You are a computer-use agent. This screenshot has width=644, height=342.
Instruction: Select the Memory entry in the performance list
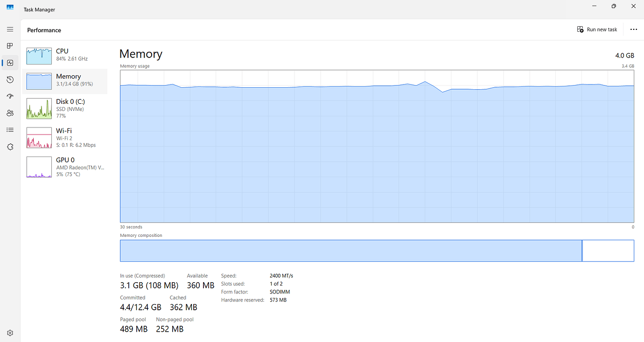click(x=65, y=81)
